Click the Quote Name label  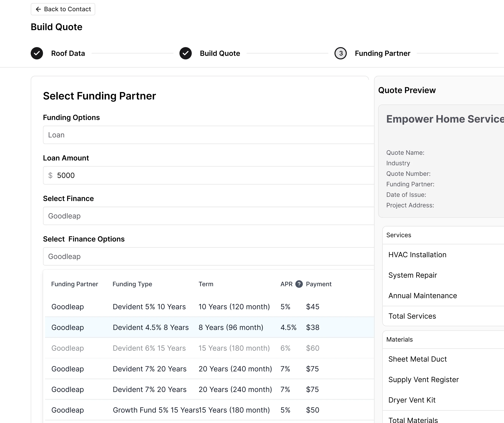pyautogui.click(x=405, y=153)
